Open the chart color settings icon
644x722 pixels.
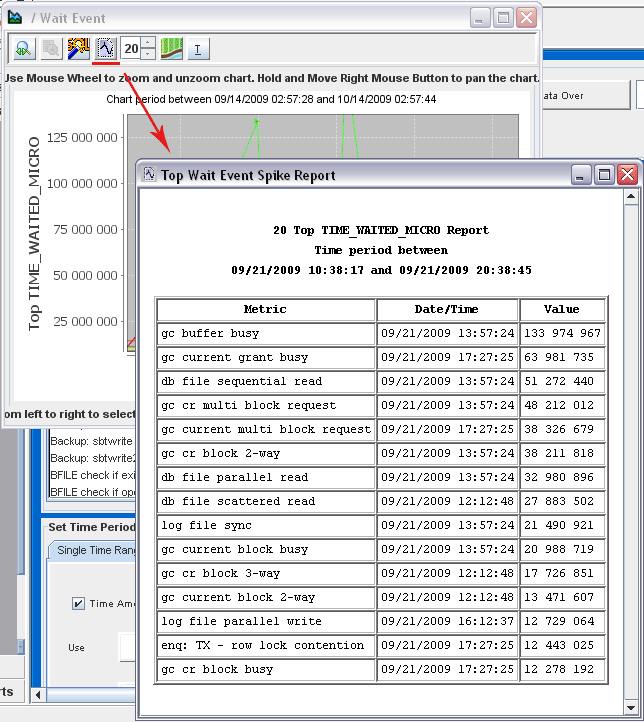[78, 48]
